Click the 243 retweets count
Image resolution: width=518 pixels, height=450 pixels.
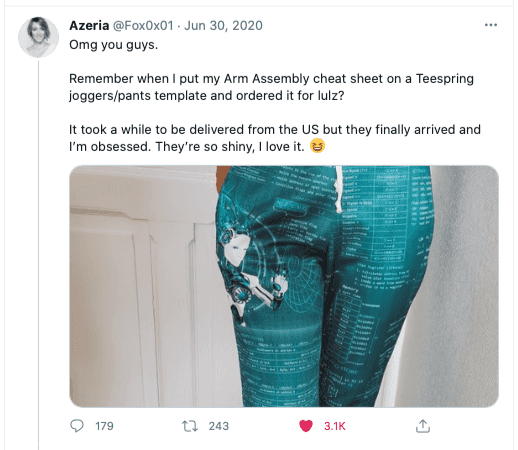click(x=219, y=426)
